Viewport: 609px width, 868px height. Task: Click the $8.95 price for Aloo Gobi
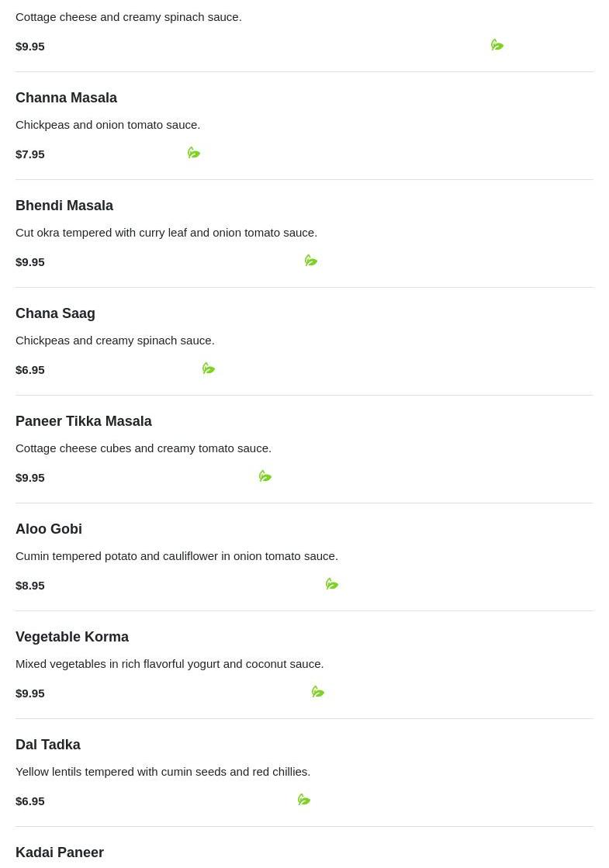30,586
